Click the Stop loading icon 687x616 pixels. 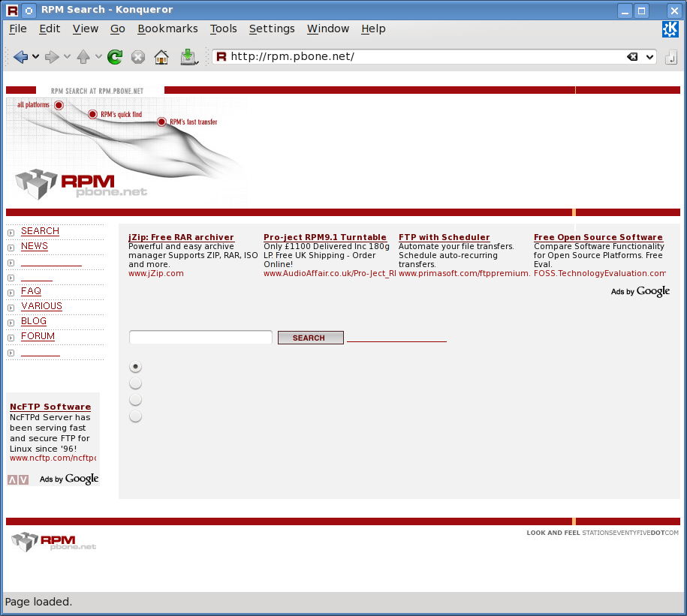point(138,56)
